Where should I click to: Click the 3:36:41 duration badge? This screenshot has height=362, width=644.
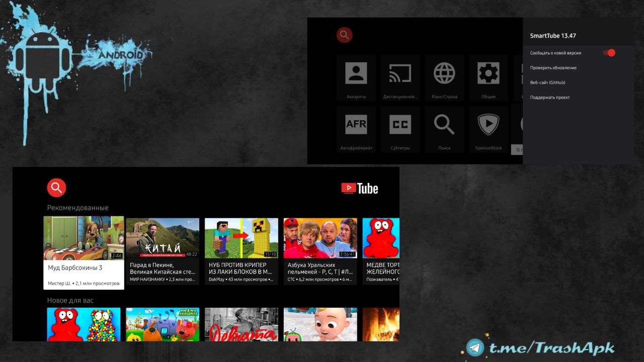(348, 254)
